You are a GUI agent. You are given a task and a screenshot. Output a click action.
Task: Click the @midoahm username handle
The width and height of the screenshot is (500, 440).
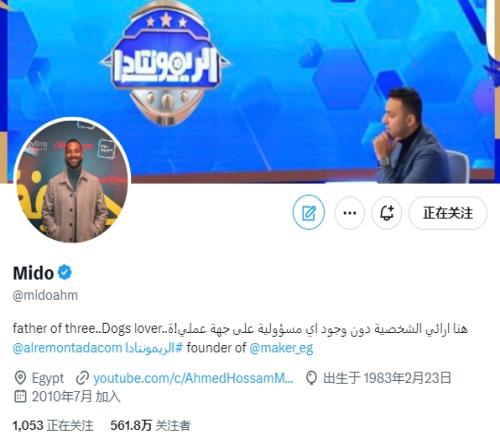pyautogui.click(x=45, y=295)
